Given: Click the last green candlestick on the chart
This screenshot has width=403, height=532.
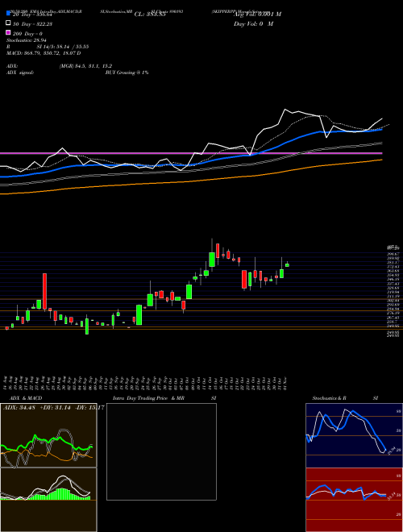Looking at the screenshot, I should (x=287, y=264).
